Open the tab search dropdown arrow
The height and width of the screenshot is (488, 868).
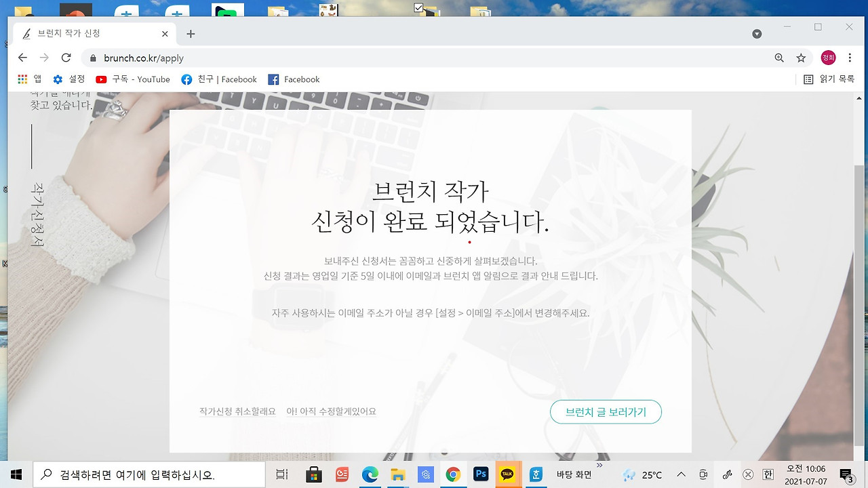756,33
